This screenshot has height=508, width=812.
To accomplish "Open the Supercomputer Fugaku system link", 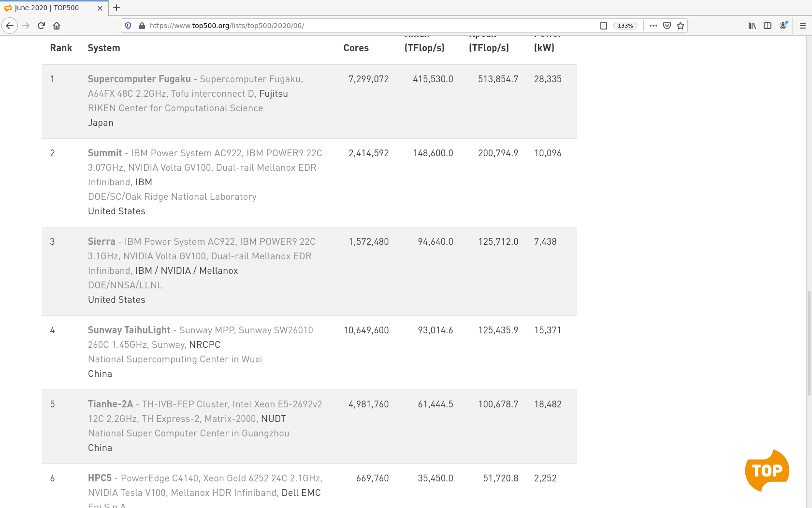I will point(139,79).
